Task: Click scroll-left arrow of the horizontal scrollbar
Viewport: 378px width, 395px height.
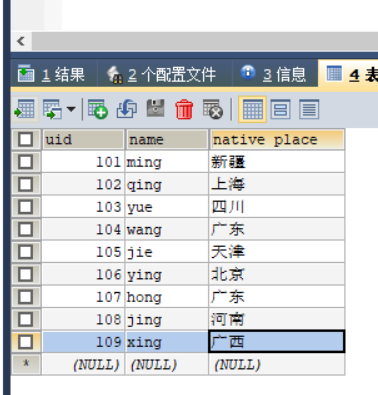Action: [21, 41]
